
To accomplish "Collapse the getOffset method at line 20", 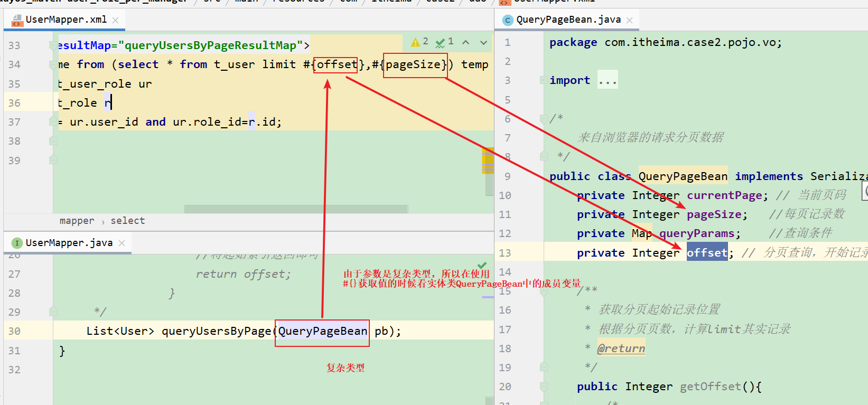I will [544, 387].
